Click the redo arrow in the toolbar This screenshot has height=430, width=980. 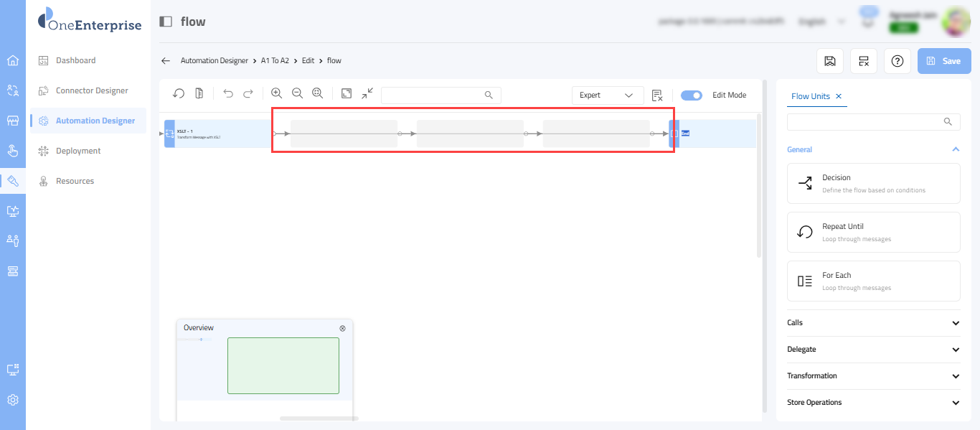[248, 94]
